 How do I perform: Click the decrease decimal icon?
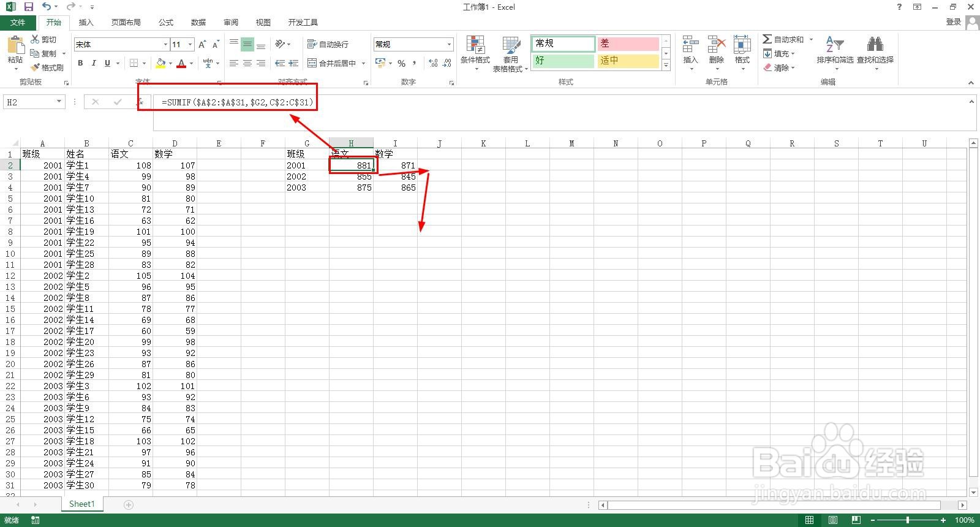click(x=447, y=63)
